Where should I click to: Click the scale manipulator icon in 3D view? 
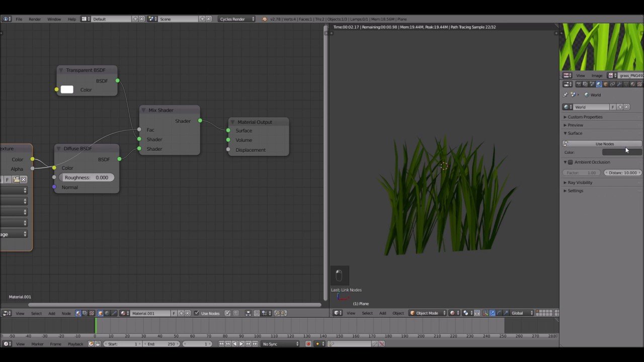pyautogui.click(x=506, y=313)
